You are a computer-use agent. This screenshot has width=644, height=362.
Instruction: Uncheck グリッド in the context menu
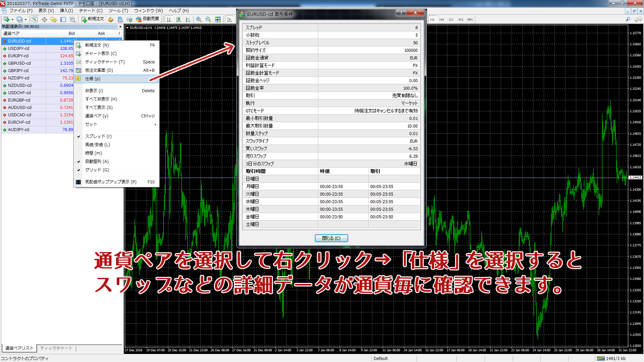pos(97,170)
